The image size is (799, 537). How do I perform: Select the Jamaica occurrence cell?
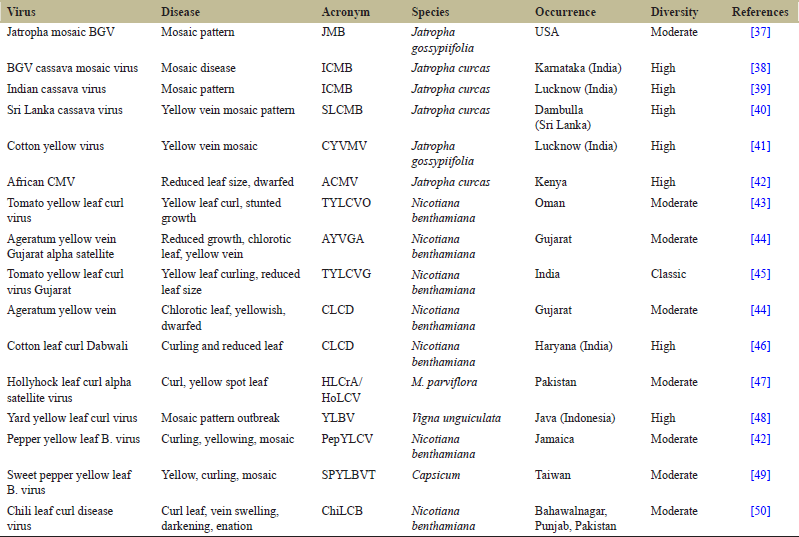555,439
